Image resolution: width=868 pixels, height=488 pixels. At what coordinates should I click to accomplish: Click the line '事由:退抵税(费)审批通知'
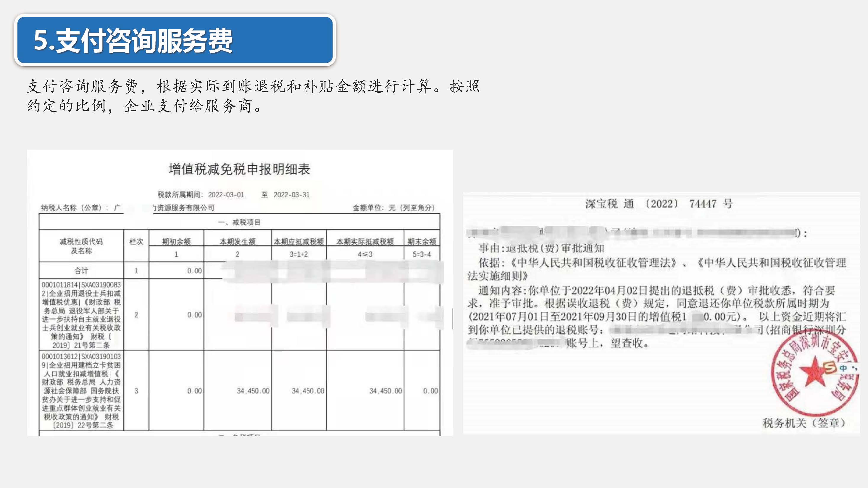[541, 248]
